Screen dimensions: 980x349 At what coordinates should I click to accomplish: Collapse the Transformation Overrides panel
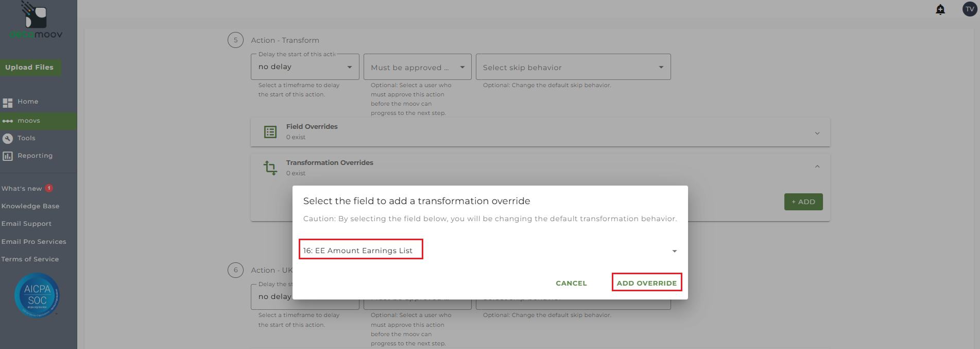pos(817,167)
